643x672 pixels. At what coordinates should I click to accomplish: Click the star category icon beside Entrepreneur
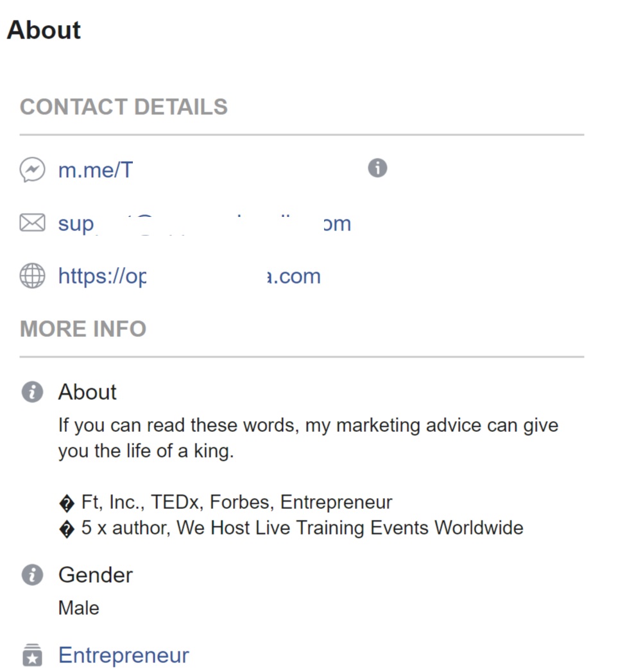[x=32, y=655]
